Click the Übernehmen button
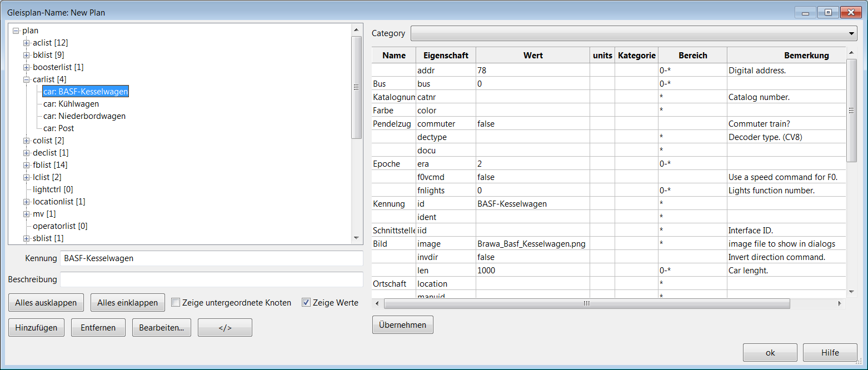868x370 pixels. click(402, 325)
